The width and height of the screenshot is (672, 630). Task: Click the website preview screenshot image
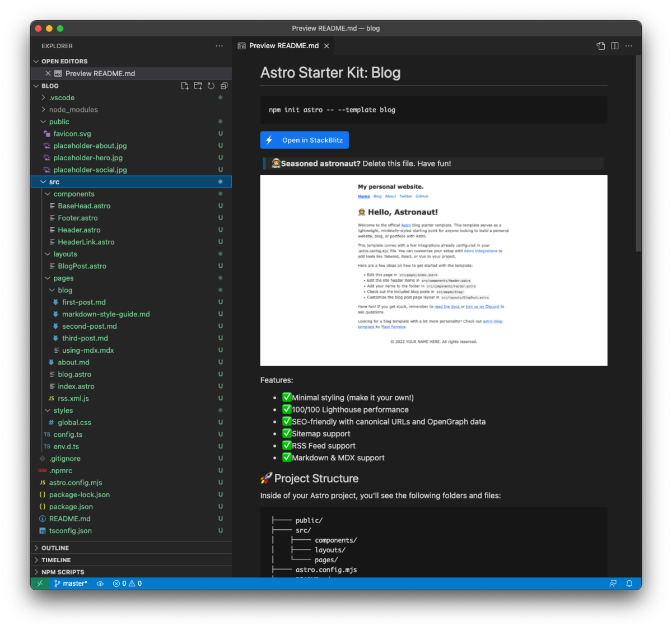coord(433,270)
